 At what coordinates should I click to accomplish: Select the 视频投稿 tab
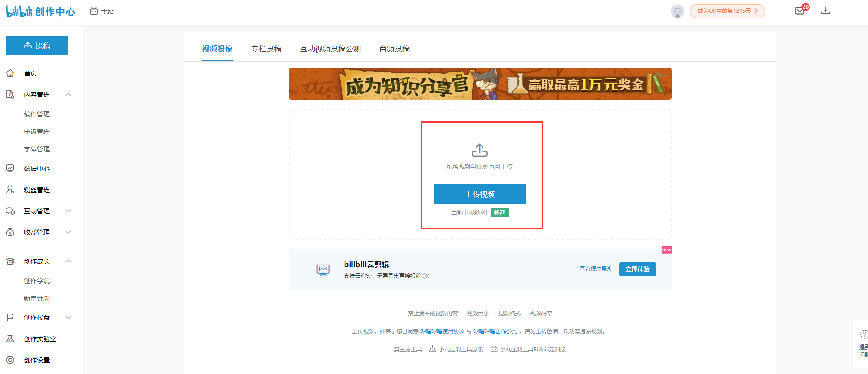point(217,48)
